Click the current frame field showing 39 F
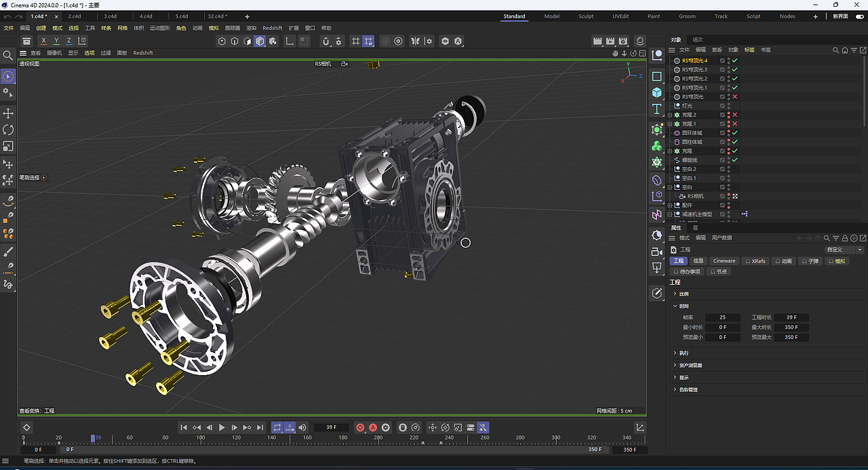 pos(331,427)
